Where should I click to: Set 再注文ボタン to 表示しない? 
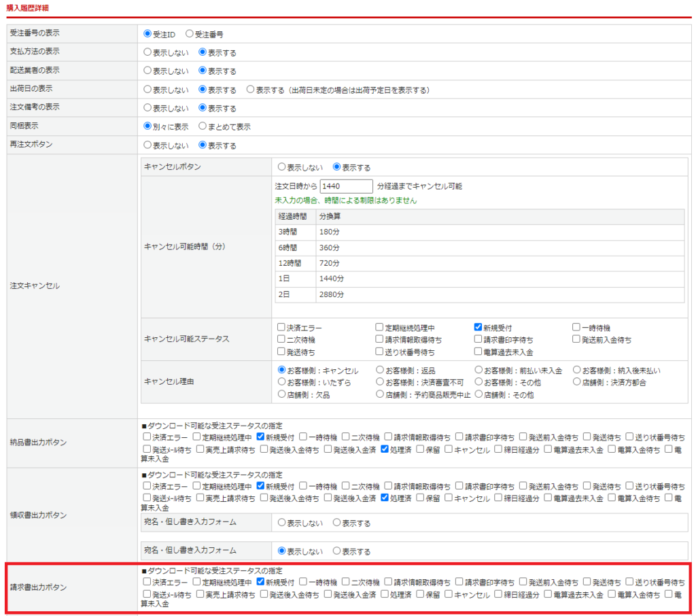coord(147,146)
